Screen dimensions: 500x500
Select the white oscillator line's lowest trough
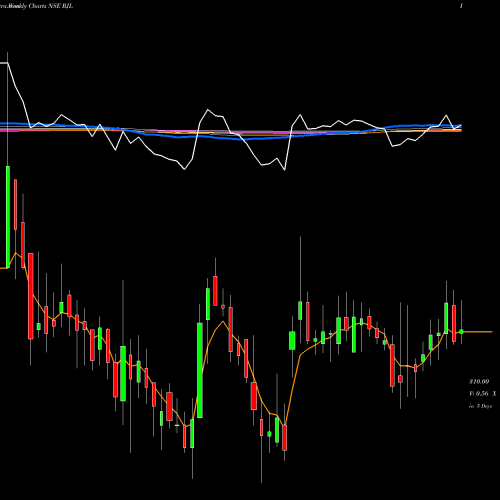coord(285,170)
